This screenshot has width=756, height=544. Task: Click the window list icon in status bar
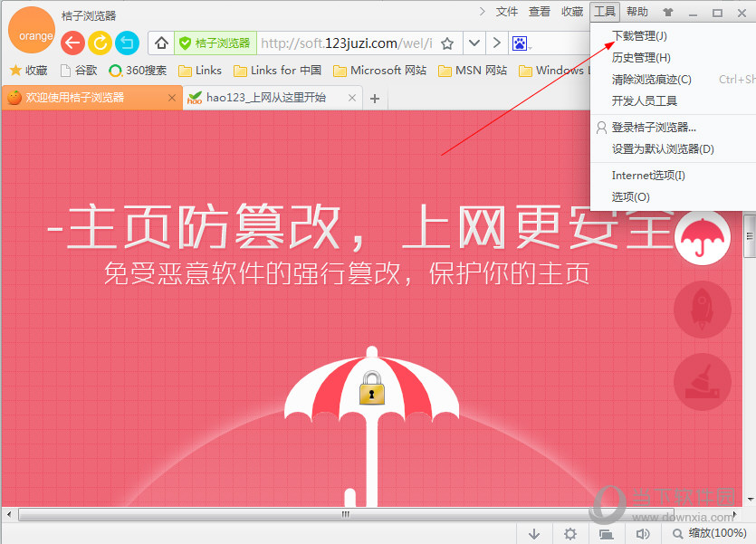(x=605, y=533)
